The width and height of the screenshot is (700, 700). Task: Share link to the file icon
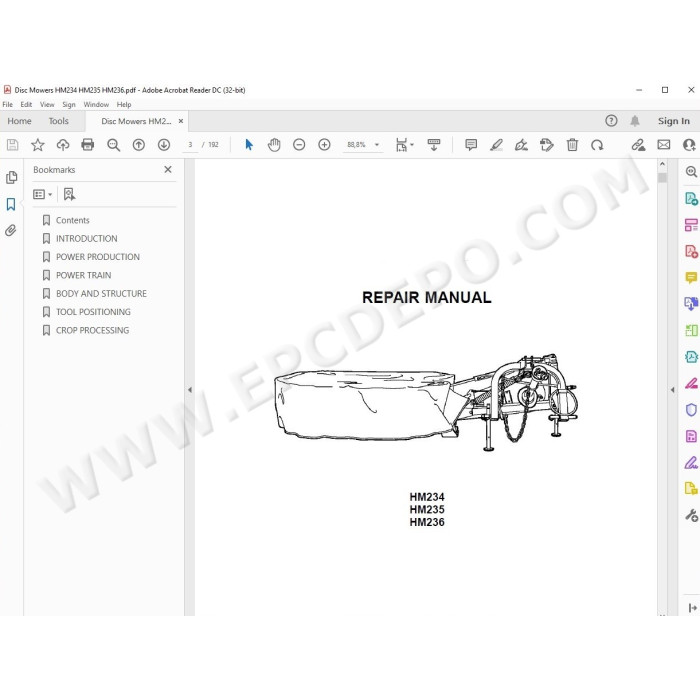638,145
